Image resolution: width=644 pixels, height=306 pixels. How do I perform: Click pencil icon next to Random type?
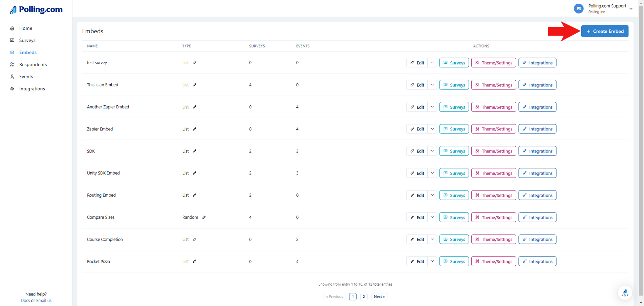point(204,217)
